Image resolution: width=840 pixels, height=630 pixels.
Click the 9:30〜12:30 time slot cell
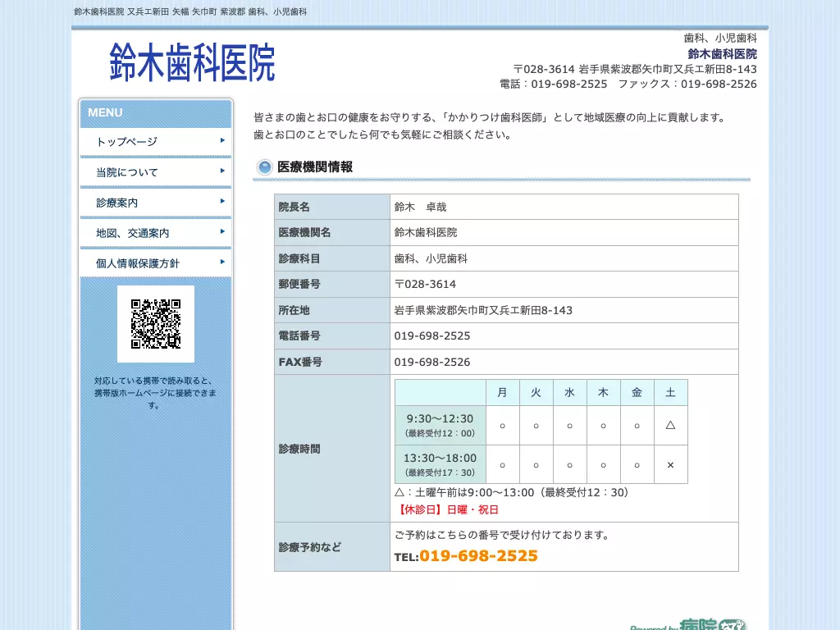pyautogui.click(x=441, y=426)
